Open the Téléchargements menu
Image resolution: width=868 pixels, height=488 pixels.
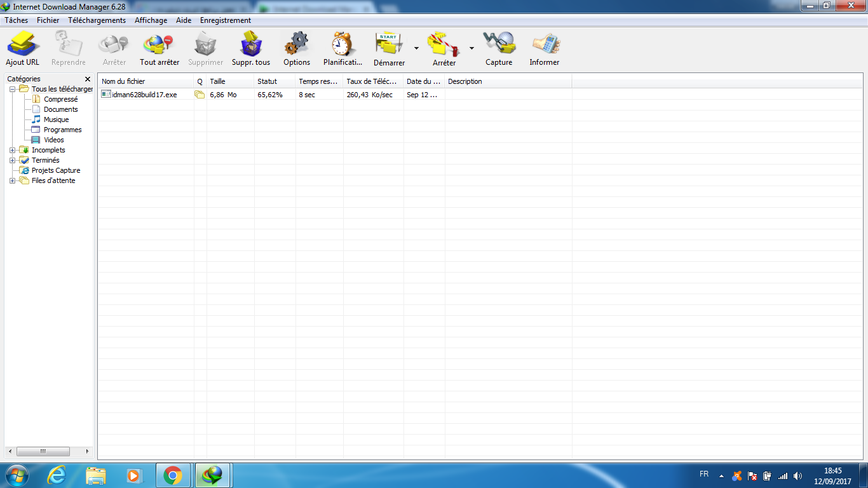[x=97, y=20]
